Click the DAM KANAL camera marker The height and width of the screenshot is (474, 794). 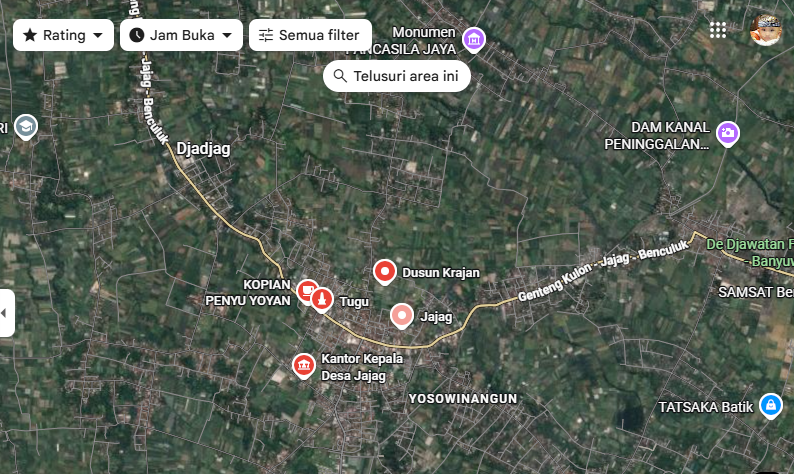(728, 134)
